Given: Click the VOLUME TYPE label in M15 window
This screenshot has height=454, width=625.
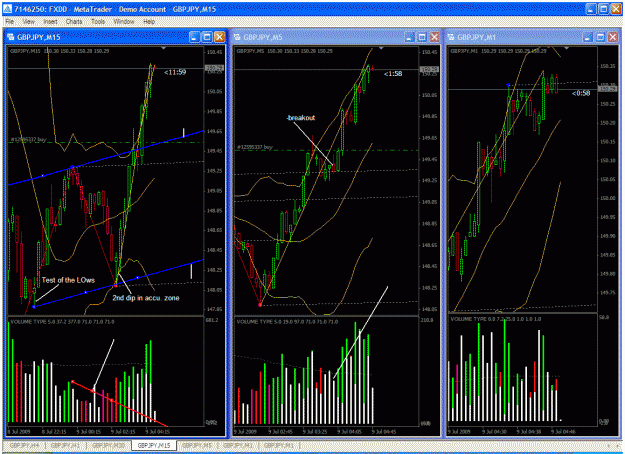Looking at the screenshot, I should 62,322.
